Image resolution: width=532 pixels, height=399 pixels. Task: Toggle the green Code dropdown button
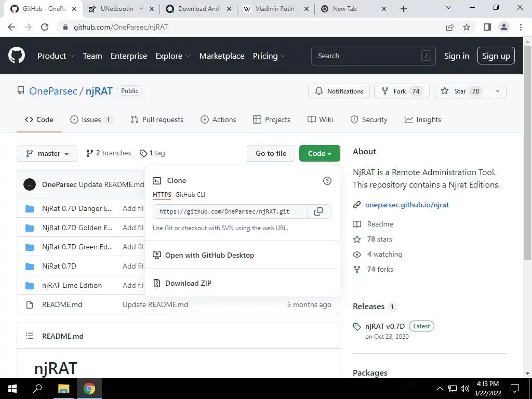(x=320, y=153)
